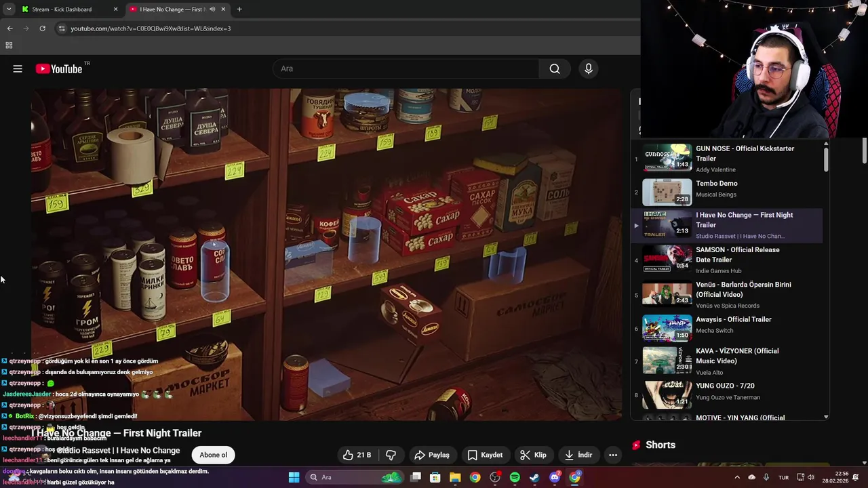Open volume control in system tray
The height and width of the screenshot is (488, 868).
click(812, 477)
